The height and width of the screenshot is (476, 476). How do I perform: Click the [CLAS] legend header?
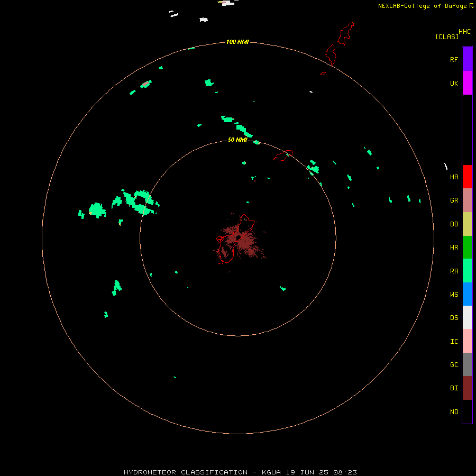446,36
